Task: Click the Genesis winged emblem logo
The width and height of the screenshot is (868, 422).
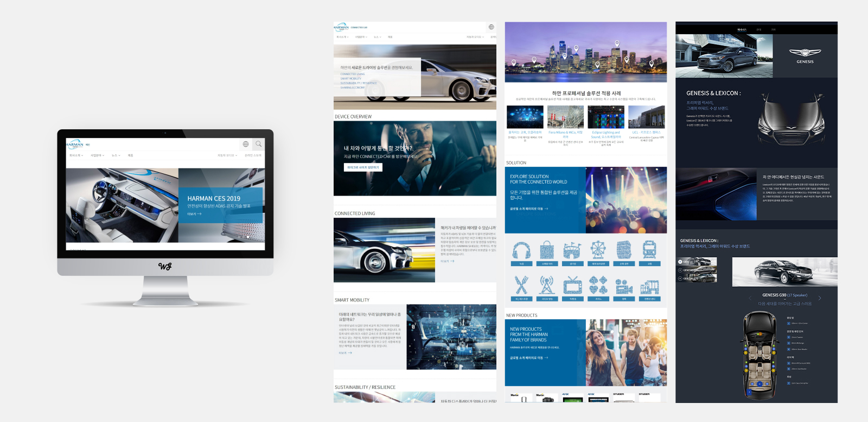Action: click(x=805, y=53)
